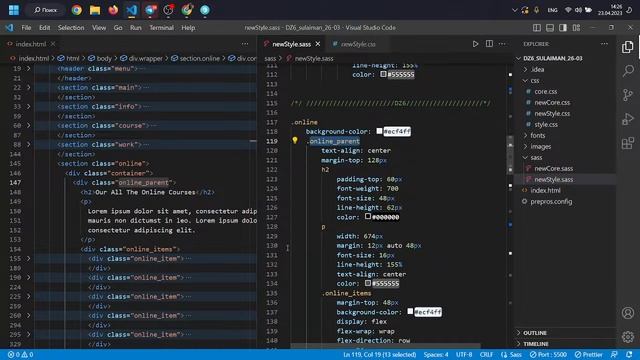Open the Extensions view

tap(628, 143)
